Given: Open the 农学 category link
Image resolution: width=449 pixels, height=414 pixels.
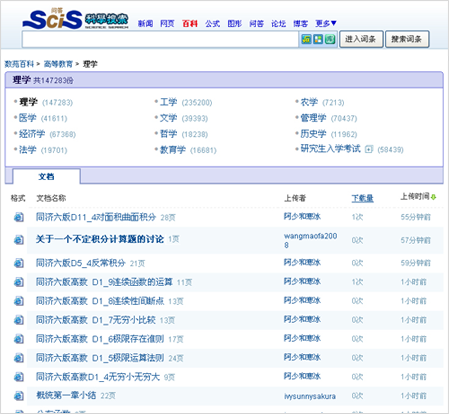Looking at the screenshot, I should pyautogui.click(x=309, y=102).
